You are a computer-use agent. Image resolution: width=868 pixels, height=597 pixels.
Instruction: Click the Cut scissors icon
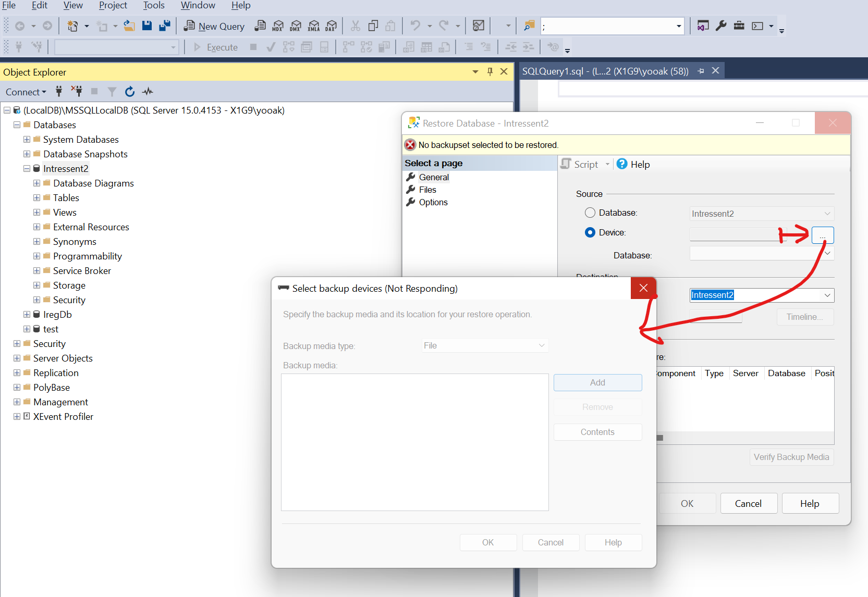(x=356, y=26)
